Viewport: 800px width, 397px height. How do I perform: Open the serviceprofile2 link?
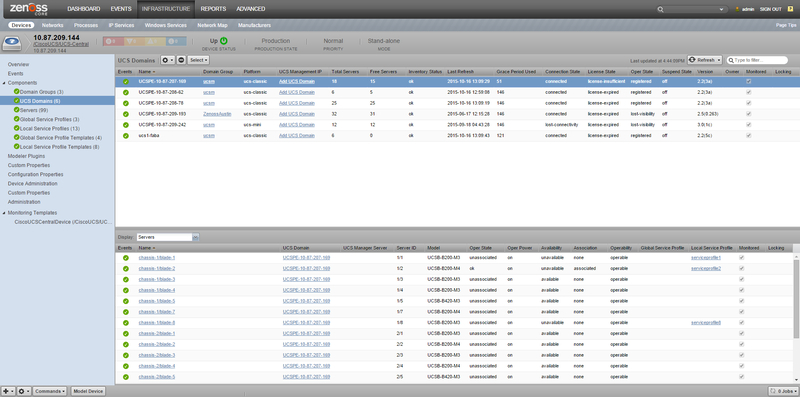tap(706, 268)
